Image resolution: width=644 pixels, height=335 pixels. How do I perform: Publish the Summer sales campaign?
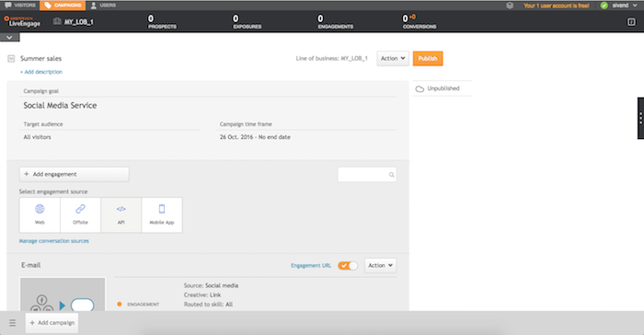428,58
